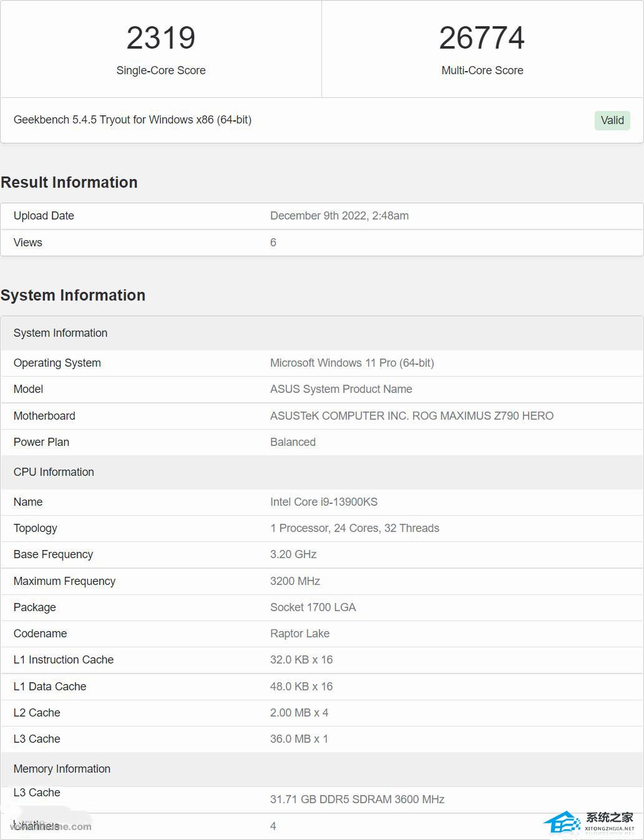Select the 2.00 MB x 4 value
The height and width of the screenshot is (840, 644).
(300, 713)
